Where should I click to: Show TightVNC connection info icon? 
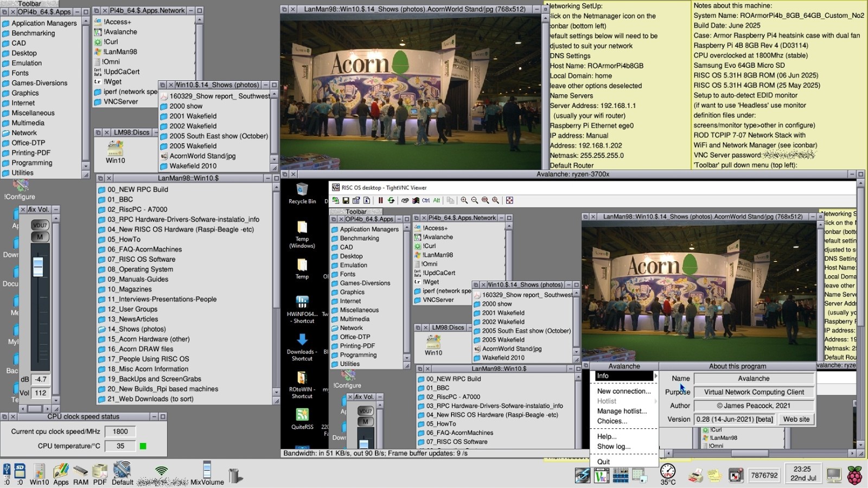point(367,200)
